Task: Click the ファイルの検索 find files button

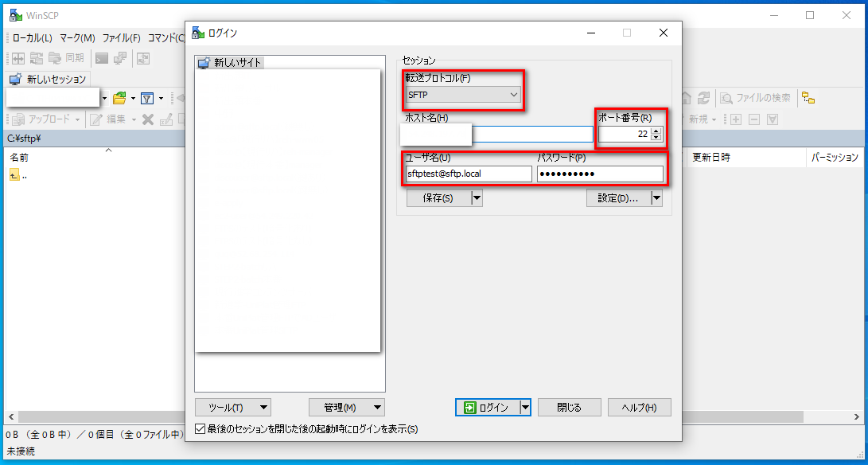Action: point(756,98)
